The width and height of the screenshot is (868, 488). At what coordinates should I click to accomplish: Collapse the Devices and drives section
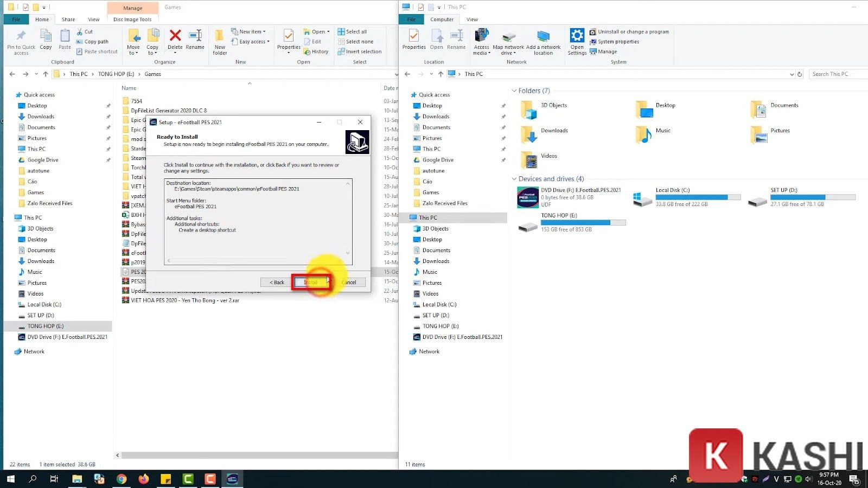pyautogui.click(x=514, y=179)
